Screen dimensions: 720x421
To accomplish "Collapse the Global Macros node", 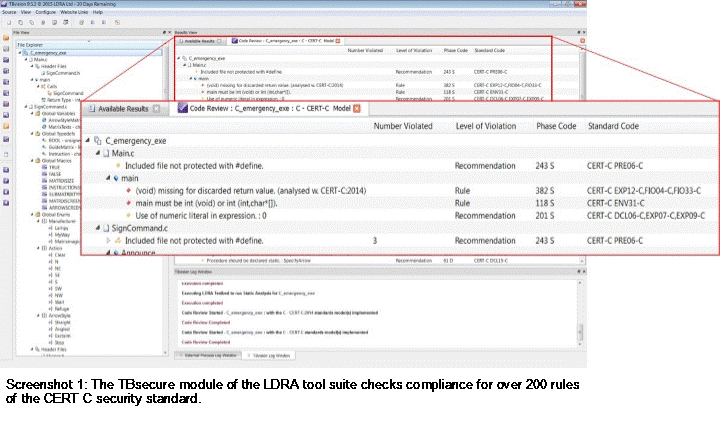I will pyautogui.click(x=32, y=161).
